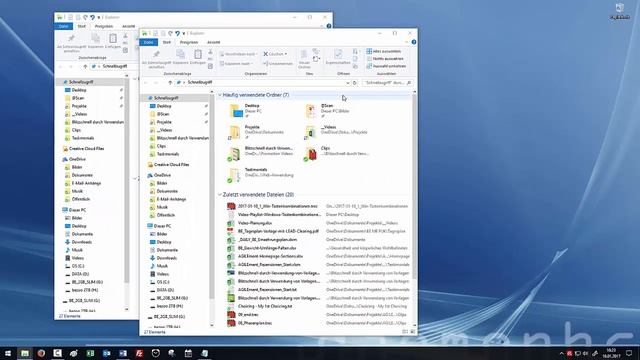Image resolution: width=640 pixels, height=360 pixels.
Task: Switch to the Start tab in front window
Action: point(167,42)
